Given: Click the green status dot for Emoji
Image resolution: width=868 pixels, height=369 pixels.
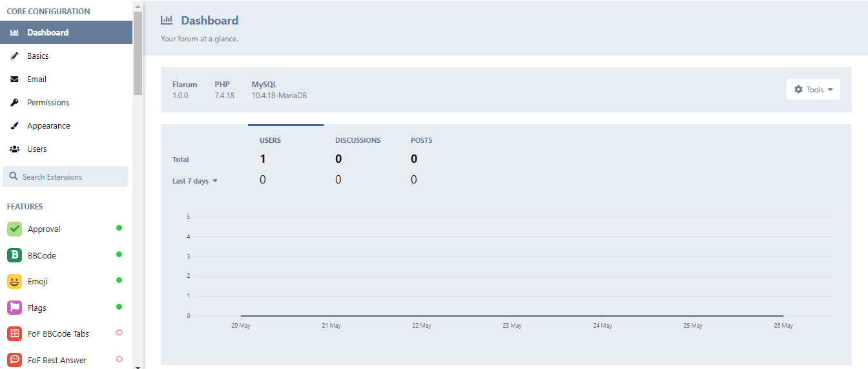Looking at the screenshot, I should [119, 280].
